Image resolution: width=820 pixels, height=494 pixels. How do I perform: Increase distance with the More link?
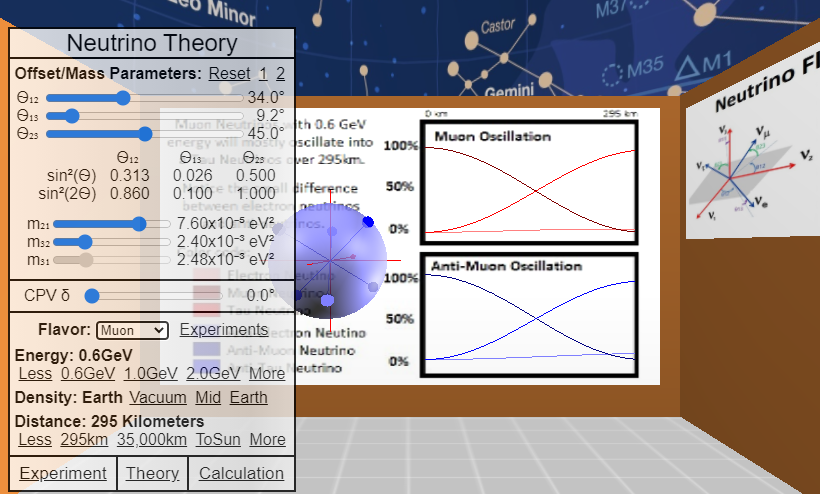click(x=268, y=440)
